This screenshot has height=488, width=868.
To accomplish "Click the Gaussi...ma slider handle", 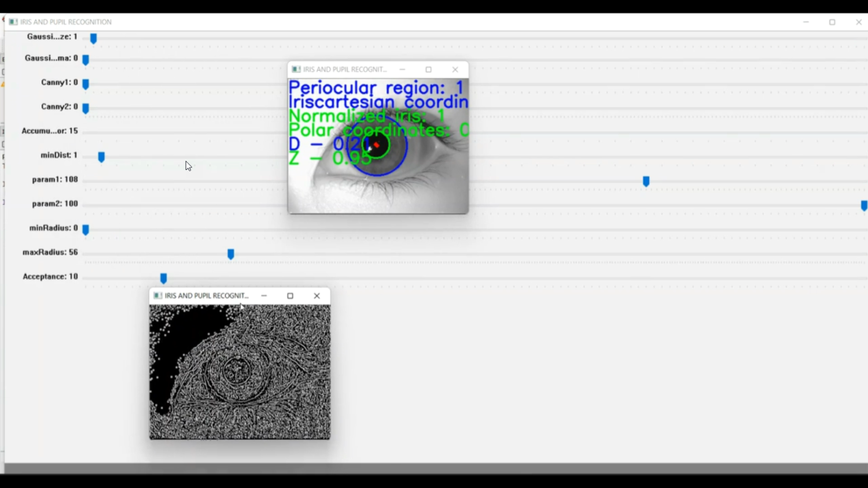I will tap(86, 60).
